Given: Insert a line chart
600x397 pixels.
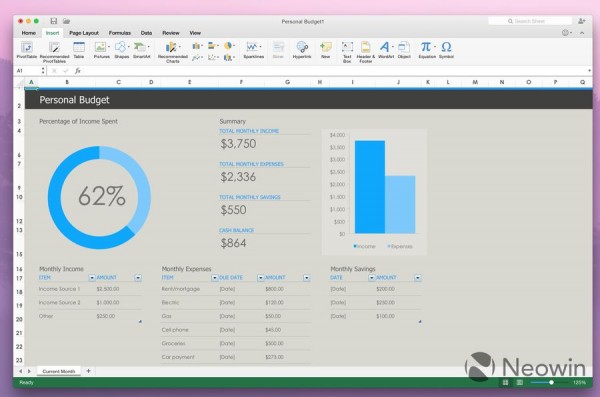Looking at the screenshot, I should click(197, 58).
